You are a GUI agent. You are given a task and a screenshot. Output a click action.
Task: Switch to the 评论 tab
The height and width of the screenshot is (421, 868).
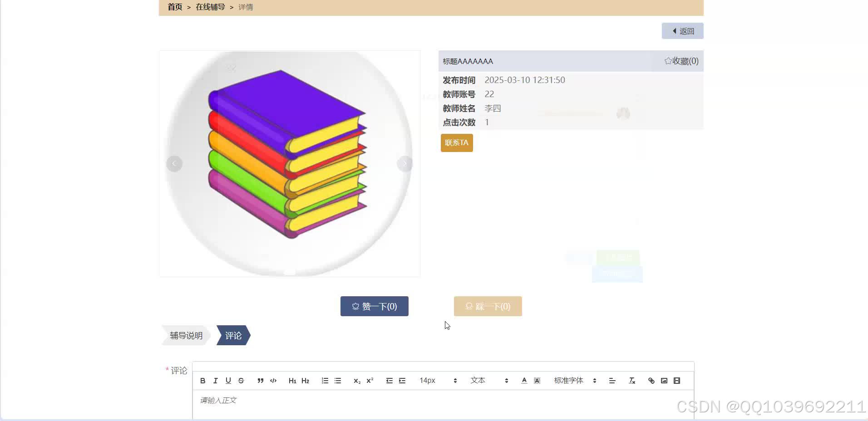click(x=233, y=335)
